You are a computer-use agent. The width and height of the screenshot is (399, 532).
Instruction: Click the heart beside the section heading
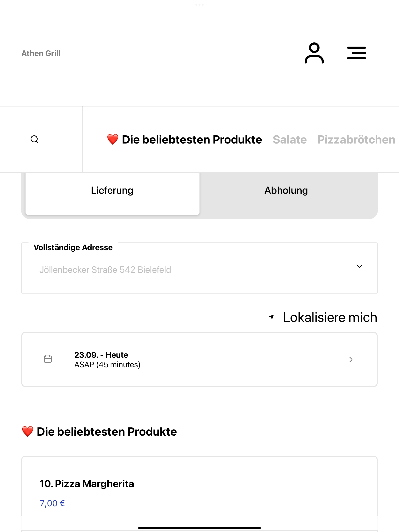28,432
